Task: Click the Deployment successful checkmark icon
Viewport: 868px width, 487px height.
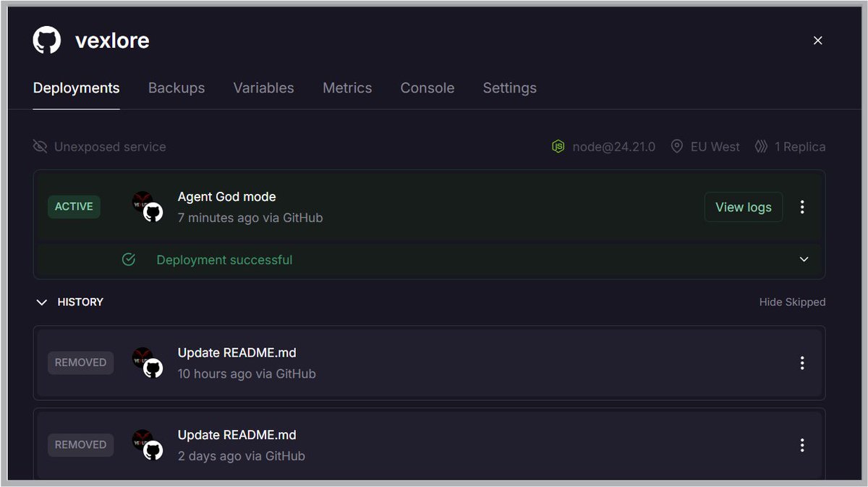Action: click(129, 259)
